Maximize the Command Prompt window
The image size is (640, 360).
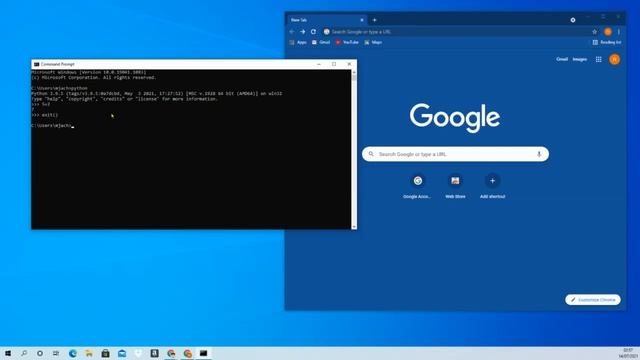pos(334,64)
